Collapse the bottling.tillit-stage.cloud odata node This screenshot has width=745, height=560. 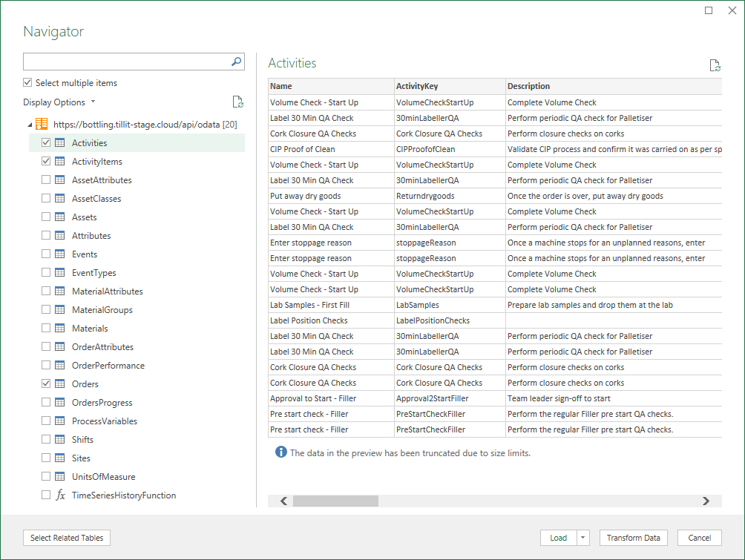tap(30, 125)
